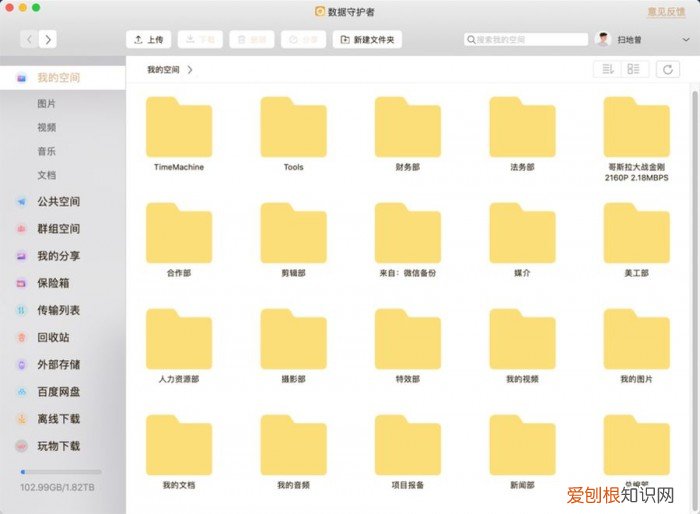Go forward with the right arrow button

click(48, 40)
